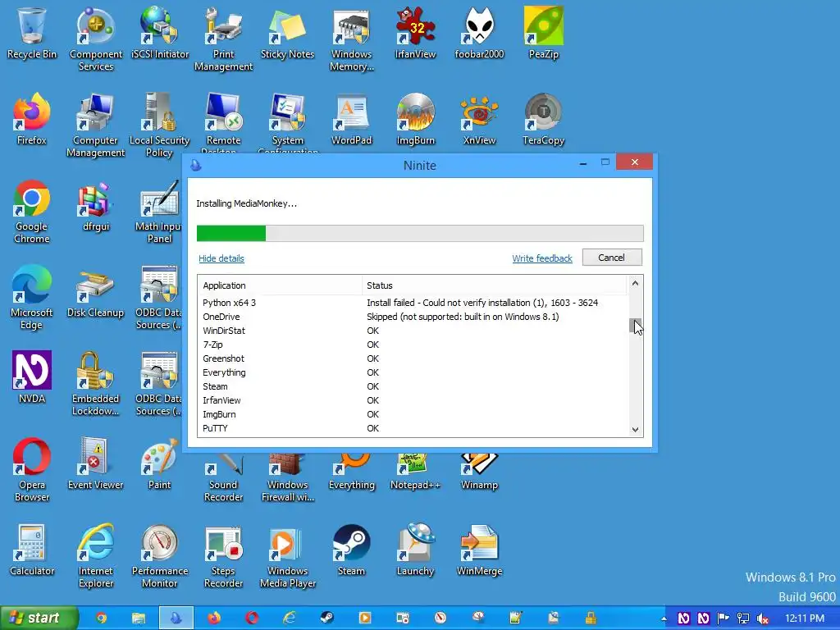
Task: Select the Embedded Lockdown Manager icon
Action: tap(96, 384)
